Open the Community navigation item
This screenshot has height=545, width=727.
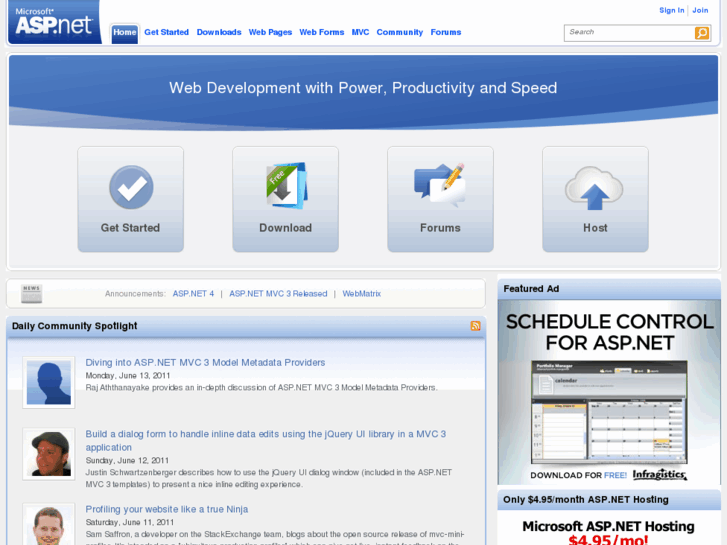coord(400,32)
